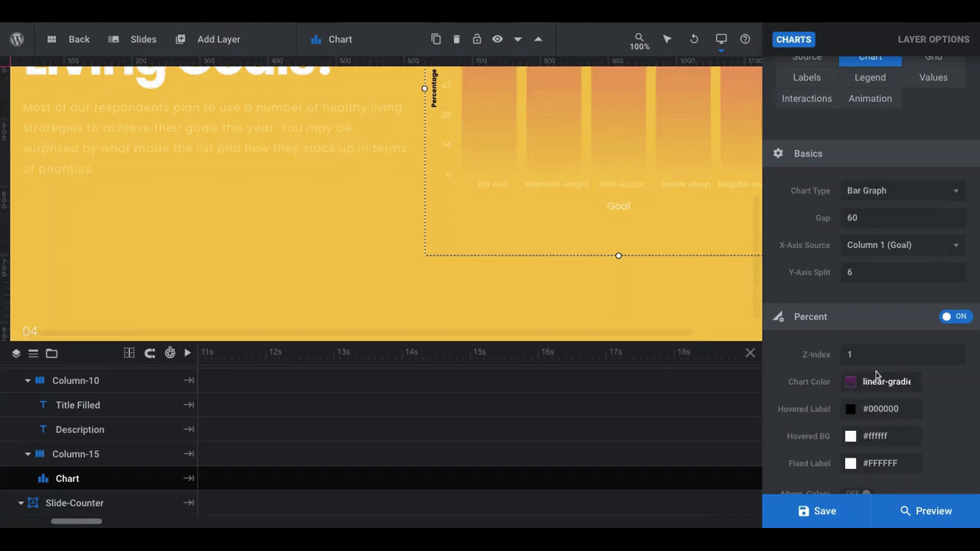Click the CHARTS module badge
980x551 pixels.
coord(794,39)
